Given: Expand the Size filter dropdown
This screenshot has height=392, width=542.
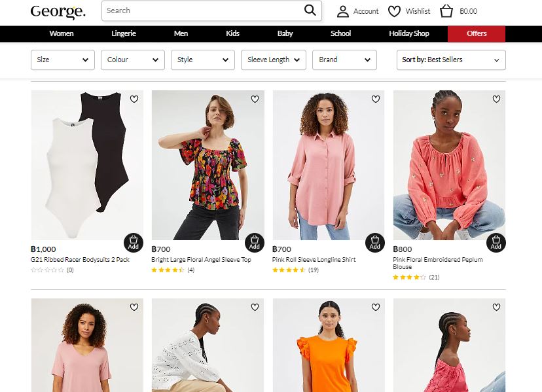Looking at the screenshot, I should pos(63,60).
